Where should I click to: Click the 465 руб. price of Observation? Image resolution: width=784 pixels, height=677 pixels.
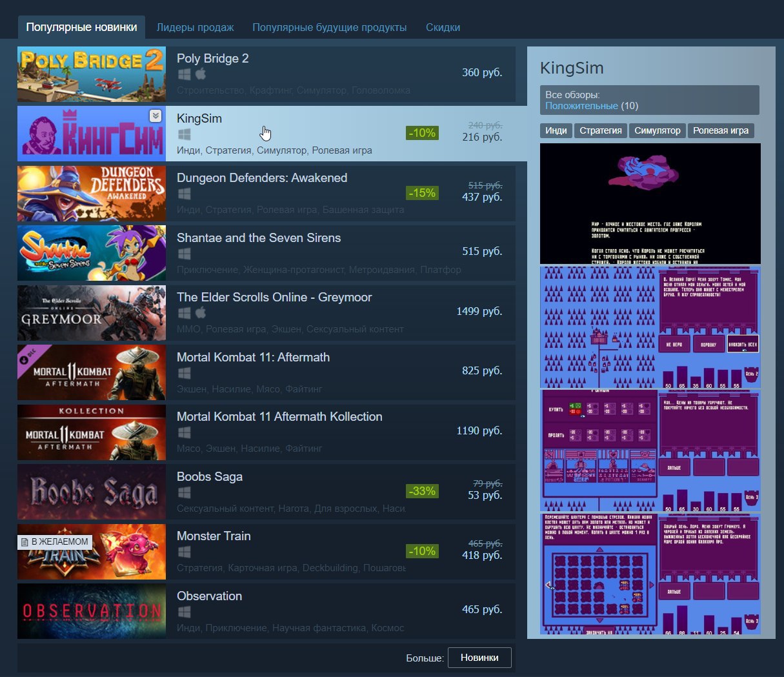point(482,609)
